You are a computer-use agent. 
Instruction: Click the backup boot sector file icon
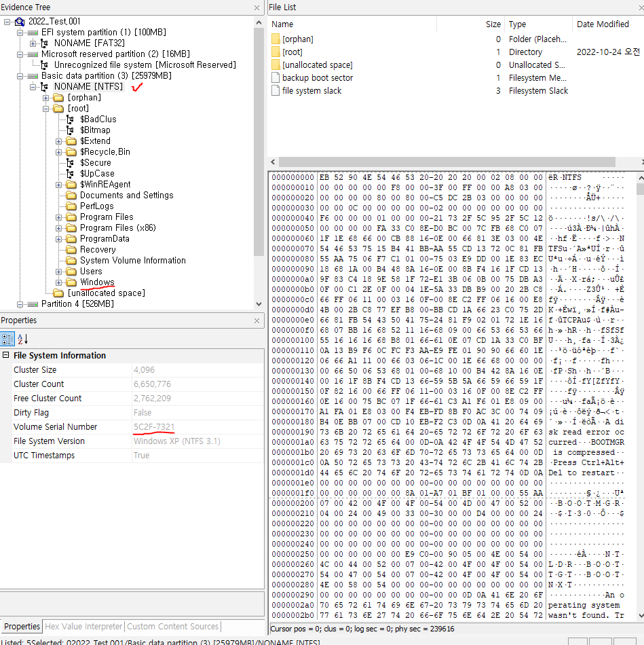pos(276,78)
